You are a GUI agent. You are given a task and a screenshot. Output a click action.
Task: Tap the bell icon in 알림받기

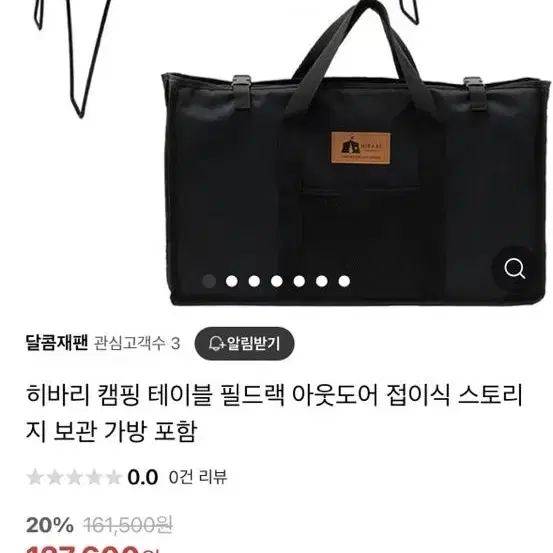click(x=215, y=344)
